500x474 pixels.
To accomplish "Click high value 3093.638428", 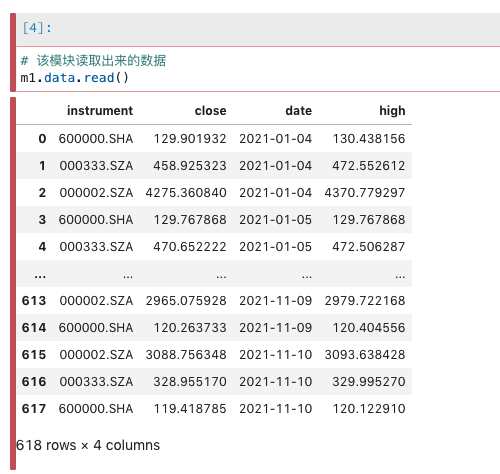I will point(365,355).
